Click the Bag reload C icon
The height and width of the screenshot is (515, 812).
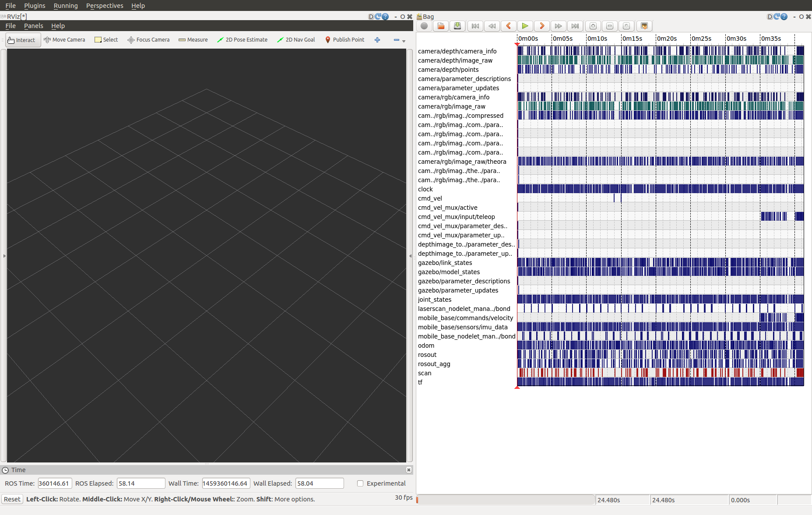(777, 17)
